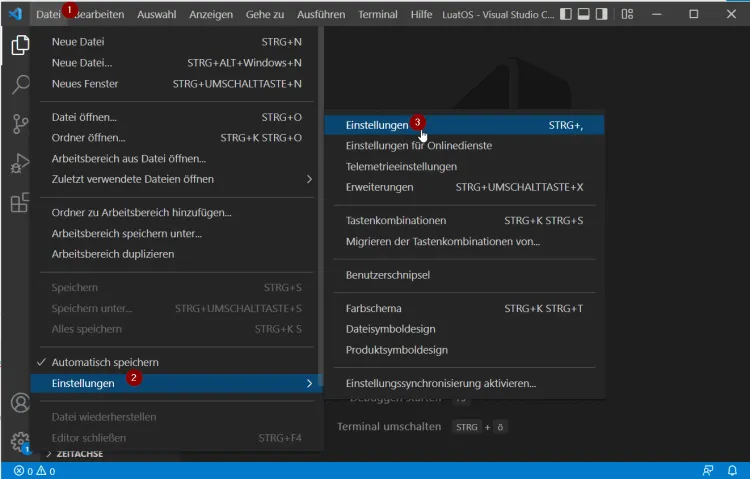Open Tastenkombinationen
Image resolution: width=750 pixels, height=479 pixels.
pos(464,221)
